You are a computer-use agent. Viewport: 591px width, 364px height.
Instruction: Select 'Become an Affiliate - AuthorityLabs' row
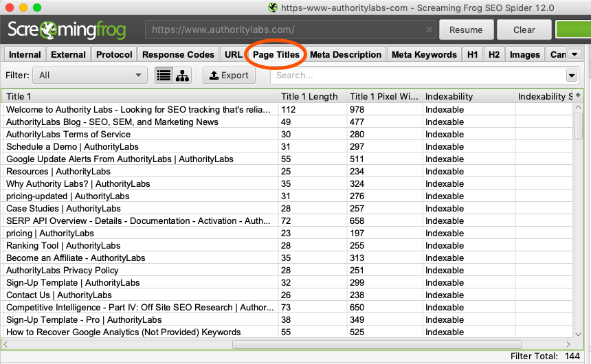click(x=287, y=258)
